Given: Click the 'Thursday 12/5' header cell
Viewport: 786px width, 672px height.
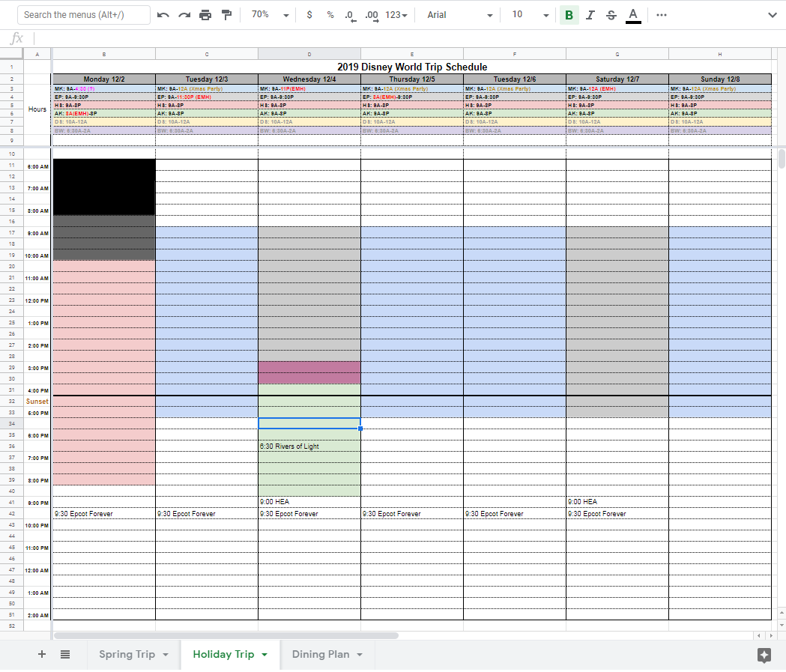Looking at the screenshot, I should click(x=412, y=79).
